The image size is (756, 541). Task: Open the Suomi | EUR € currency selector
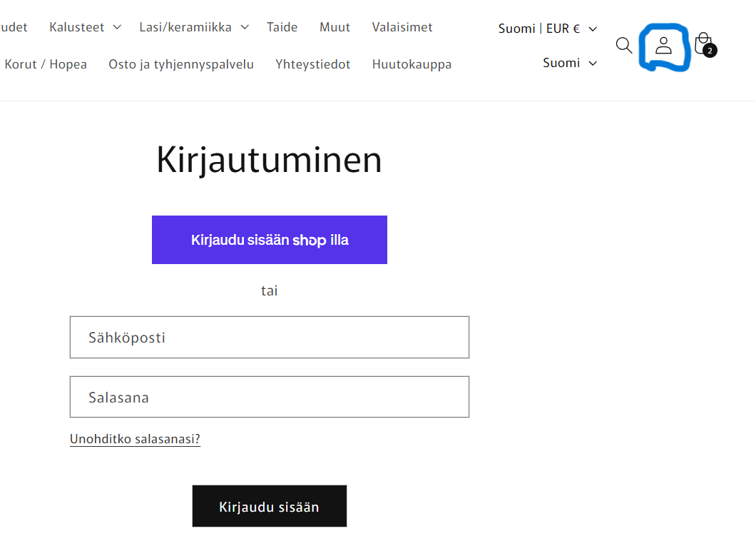547,29
